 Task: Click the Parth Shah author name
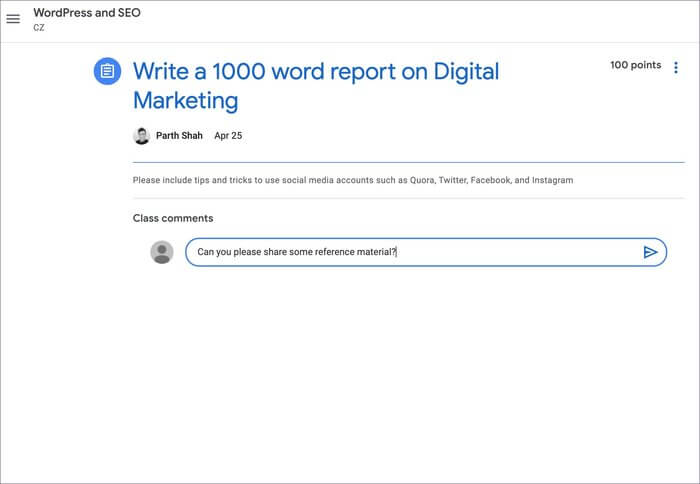click(x=181, y=135)
